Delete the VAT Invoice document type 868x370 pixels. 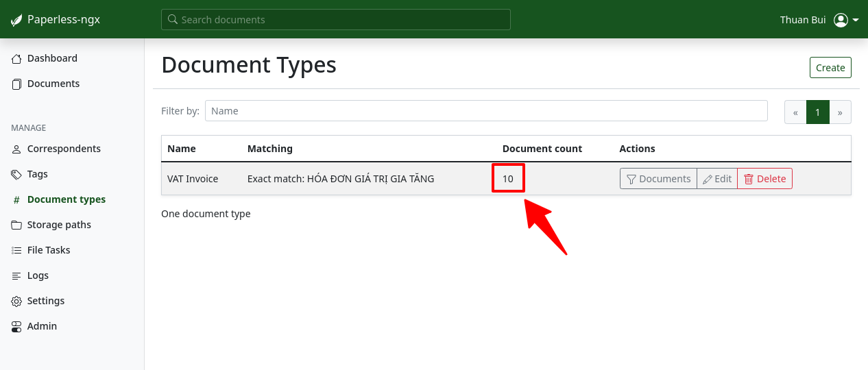(764, 179)
